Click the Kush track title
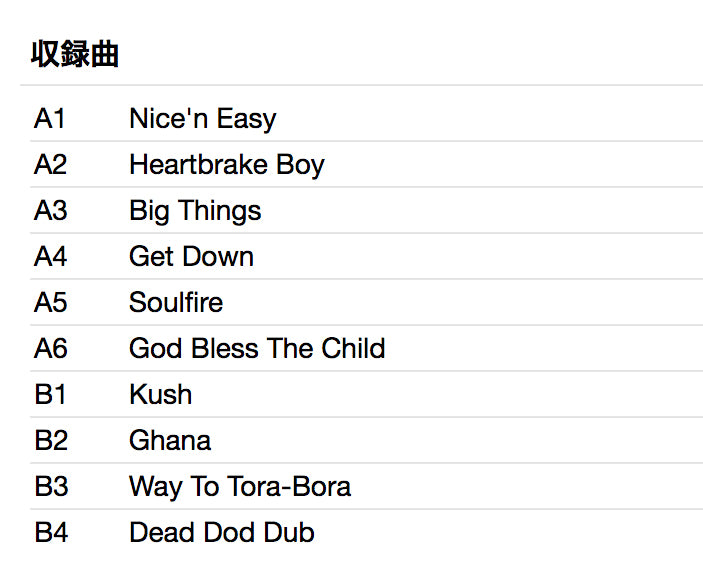The image size is (703, 579). [160, 395]
